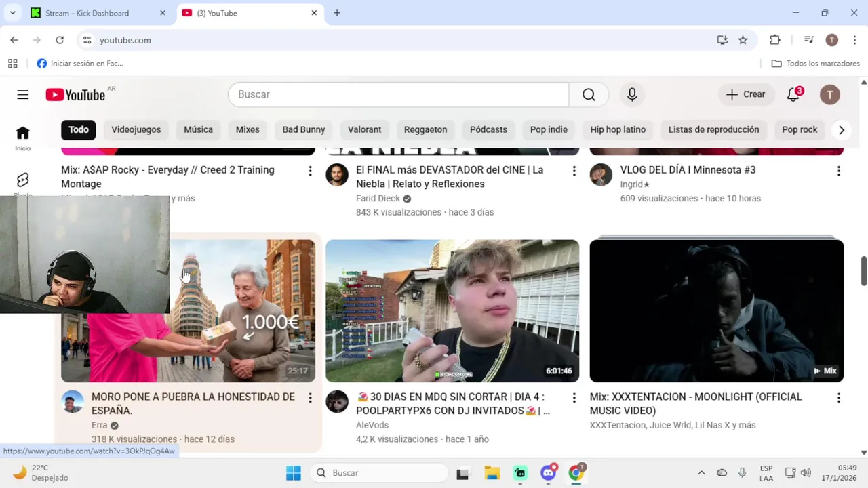This screenshot has height=488, width=868.
Task: Open the Farid Dieck channel avatar
Action: point(337,175)
